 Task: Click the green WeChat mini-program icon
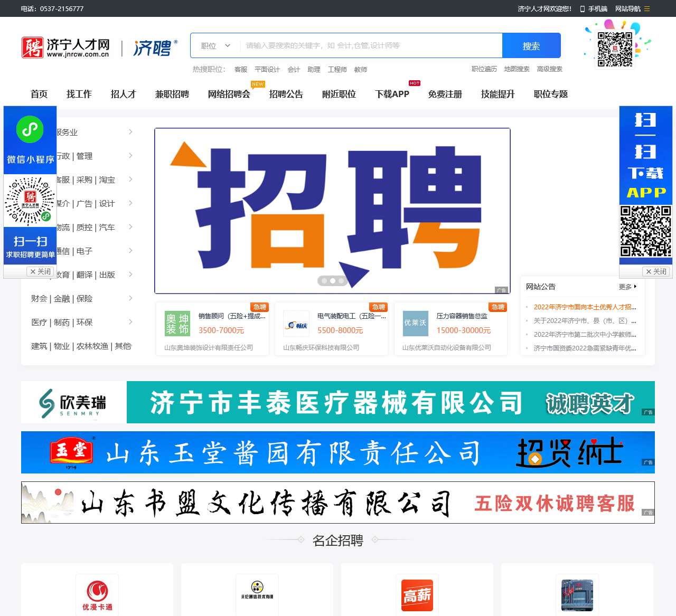[30, 129]
